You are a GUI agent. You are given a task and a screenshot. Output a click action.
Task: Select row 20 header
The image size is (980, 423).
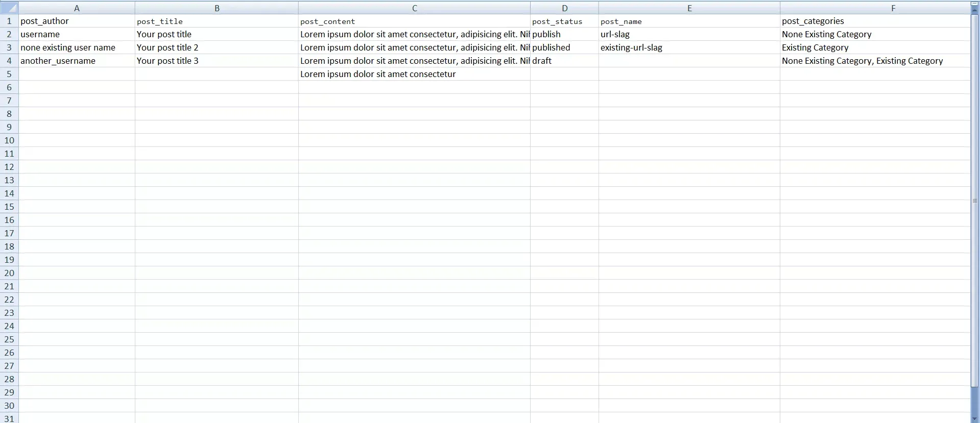pos(9,273)
